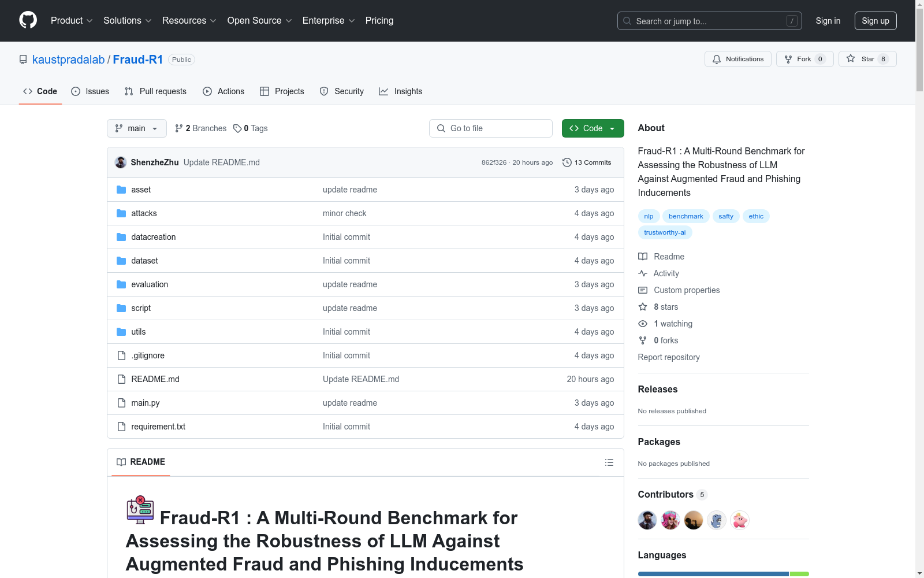Click the attacks folder icon
The image size is (924, 578).
pos(121,213)
